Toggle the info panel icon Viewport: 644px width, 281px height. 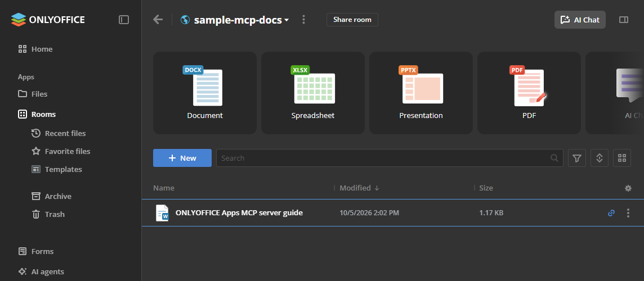[624, 20]
